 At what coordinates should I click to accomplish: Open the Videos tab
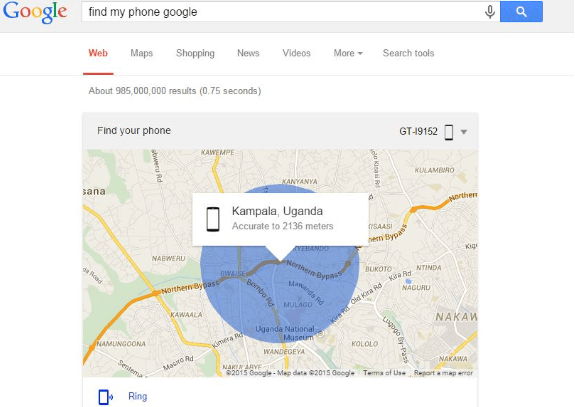296,53
